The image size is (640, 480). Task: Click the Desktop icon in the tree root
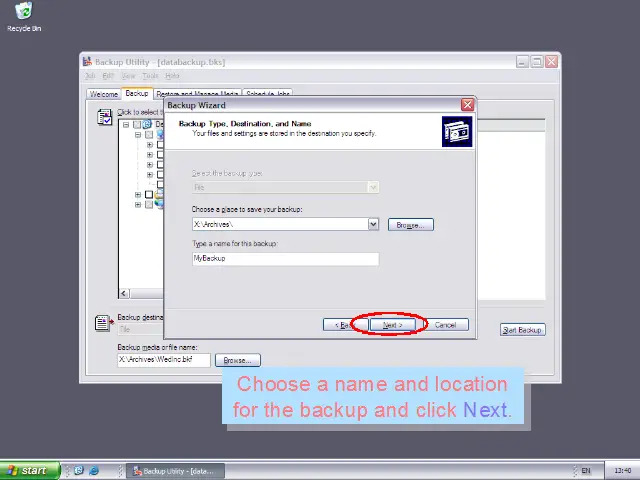click(x=147, y=125)
